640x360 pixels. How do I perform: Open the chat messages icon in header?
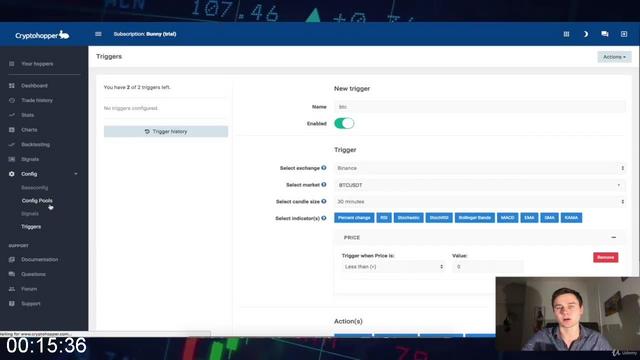click(605, 34)
